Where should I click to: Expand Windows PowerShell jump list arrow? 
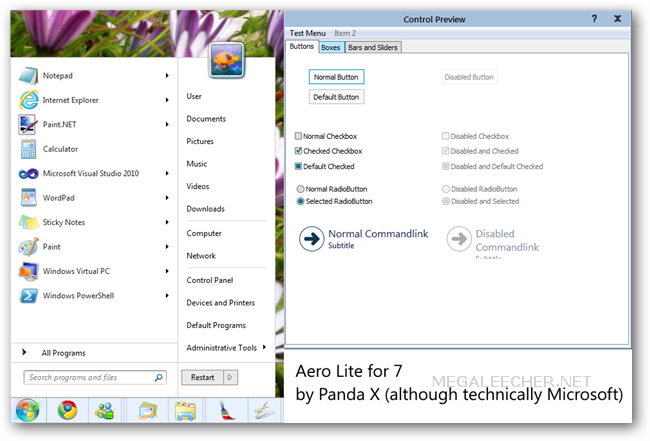pos(167,296)
